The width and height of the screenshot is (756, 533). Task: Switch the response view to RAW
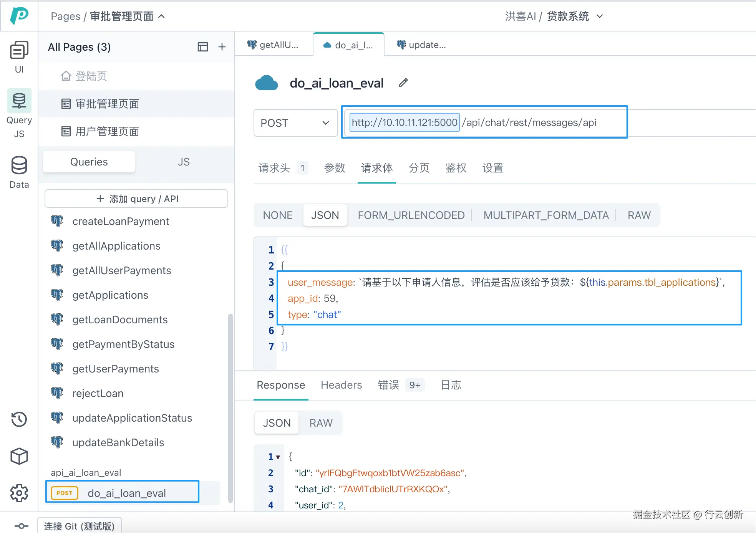321,423
